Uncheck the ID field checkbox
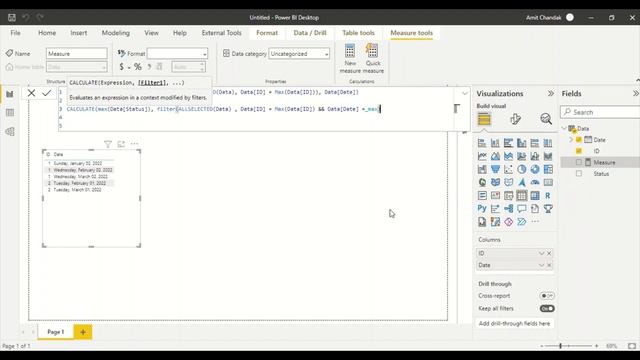This screenshot has width=640, height=360. [579, 151]
